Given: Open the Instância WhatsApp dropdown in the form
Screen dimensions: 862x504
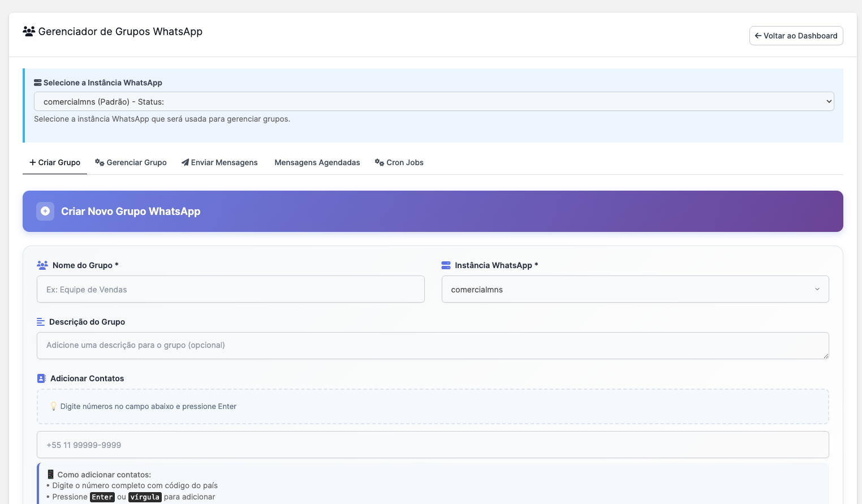Looking at the screenshot, I should click(635, 289).
